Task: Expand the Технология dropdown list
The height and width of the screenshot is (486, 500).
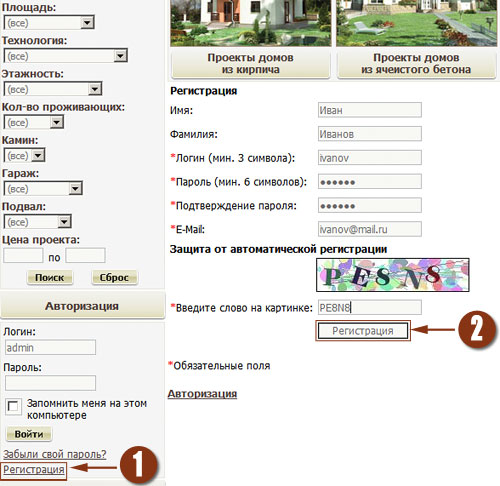Action: [66, 56]
